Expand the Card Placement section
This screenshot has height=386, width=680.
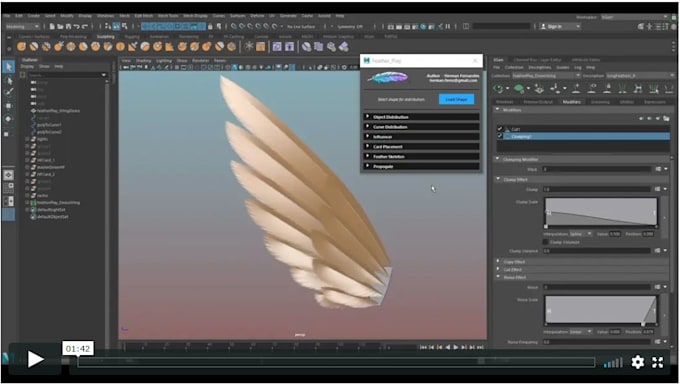pyautogui.click(x=422, y=147)
